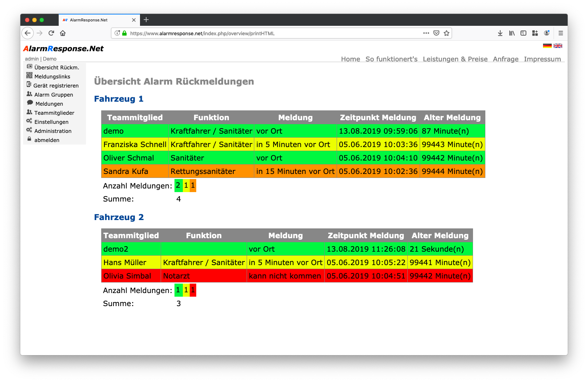Click the browser back arrow

[28, 33]
